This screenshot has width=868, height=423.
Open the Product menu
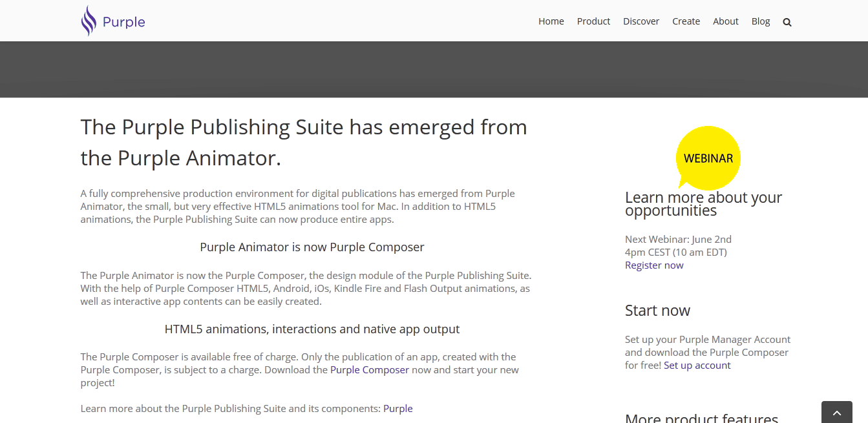click(593, 21)
